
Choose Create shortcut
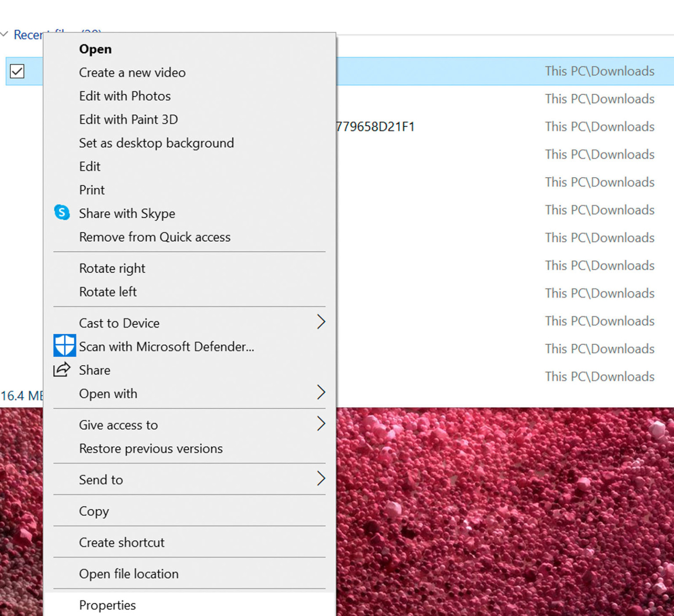pyautogui.click(x=122, y=542)
